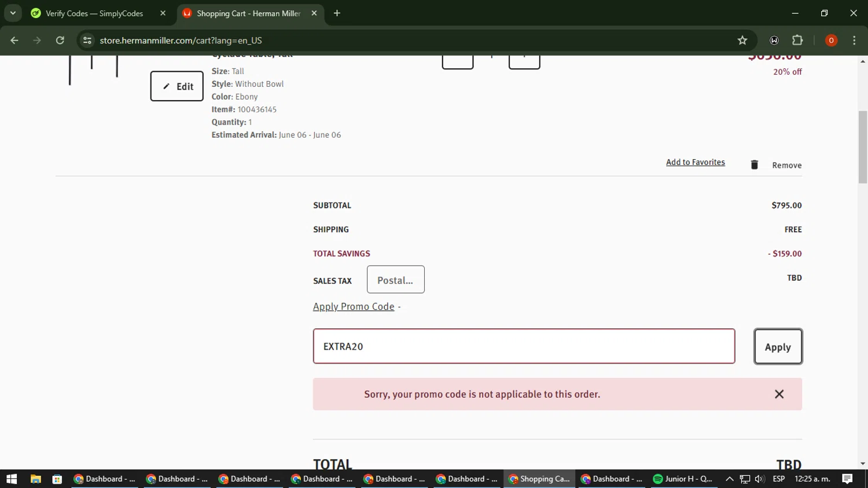Screen dimensions: 868x488
Task: Click the Estimated Arrival June 06 text
Action: (x=276, y=135)
